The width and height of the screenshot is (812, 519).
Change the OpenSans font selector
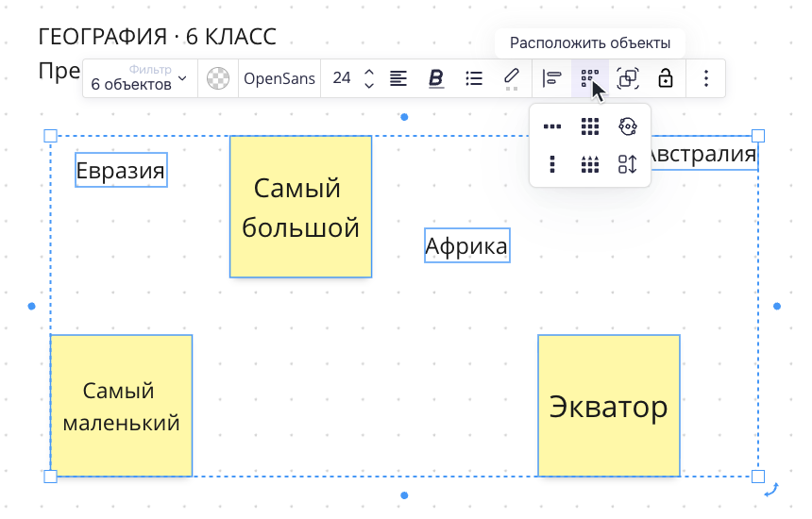point(279,78)
